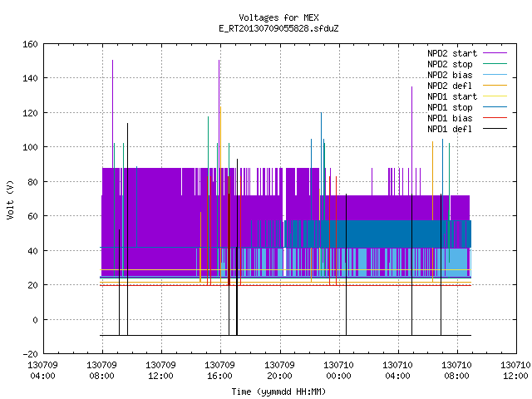Select the NPD1 start legend label
The image size is (532, 399).
click(452, 96)
